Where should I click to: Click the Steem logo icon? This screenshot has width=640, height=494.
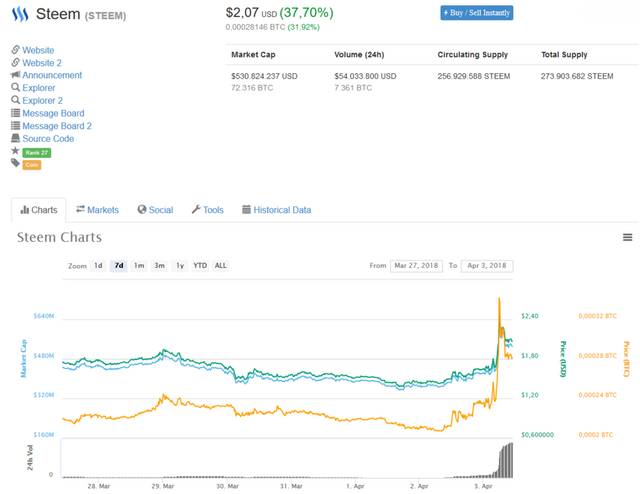[x=20, y=14]
